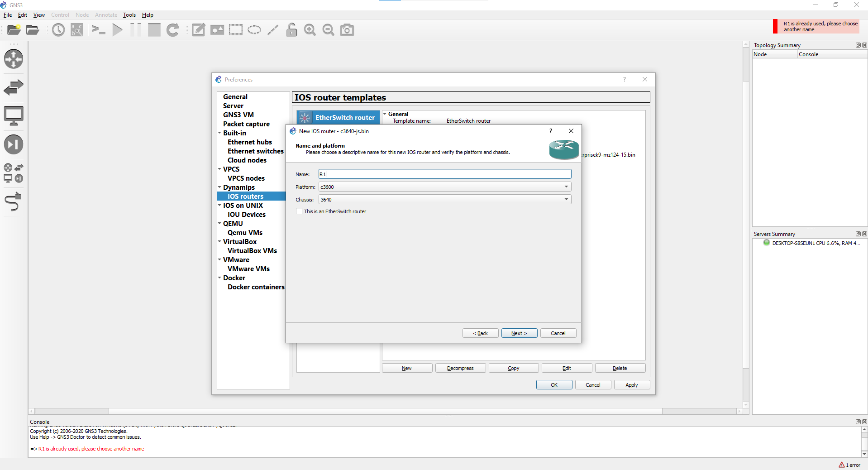Zoom in using the magnifier icon
The width and height of the screenshot is (868, 470).
point(310,30)
